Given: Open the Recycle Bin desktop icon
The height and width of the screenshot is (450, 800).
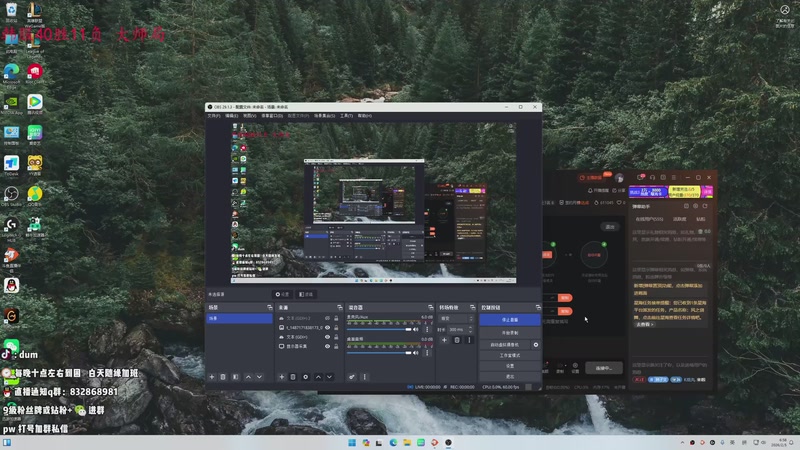Looking at the screenshot, I should tap(11, 10).
